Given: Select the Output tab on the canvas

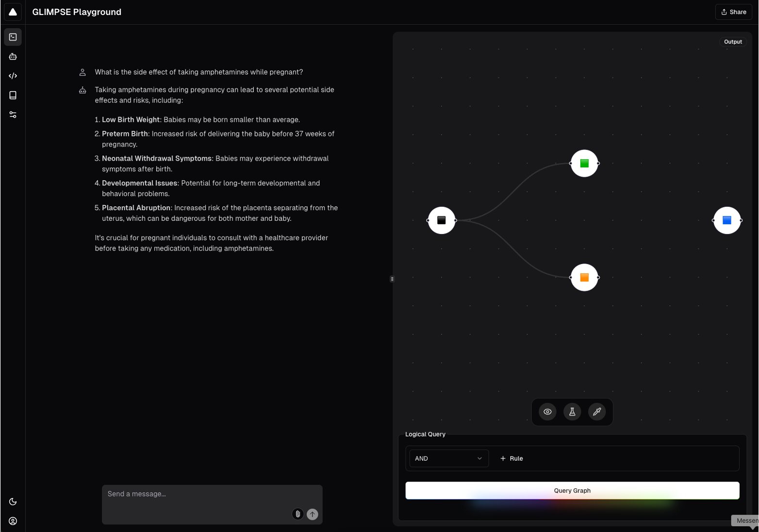Looking at the screenshot, I should click(733, 42).
